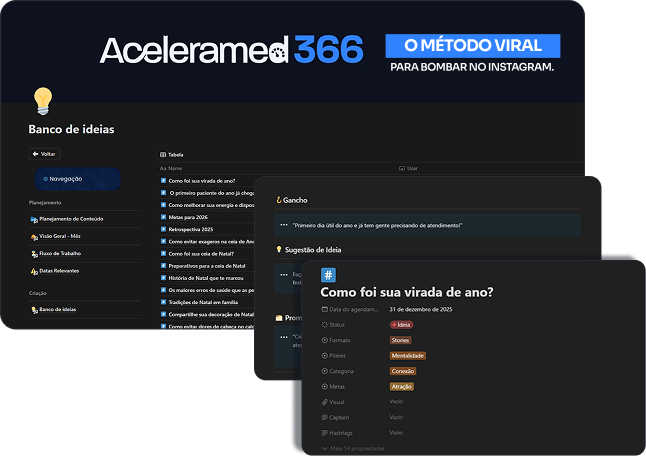Image resolution: width=646 pixels, height=456 pixels.
Task: Click the blue hashtag page icon on the detail card
Action: [x=328, y=275]
